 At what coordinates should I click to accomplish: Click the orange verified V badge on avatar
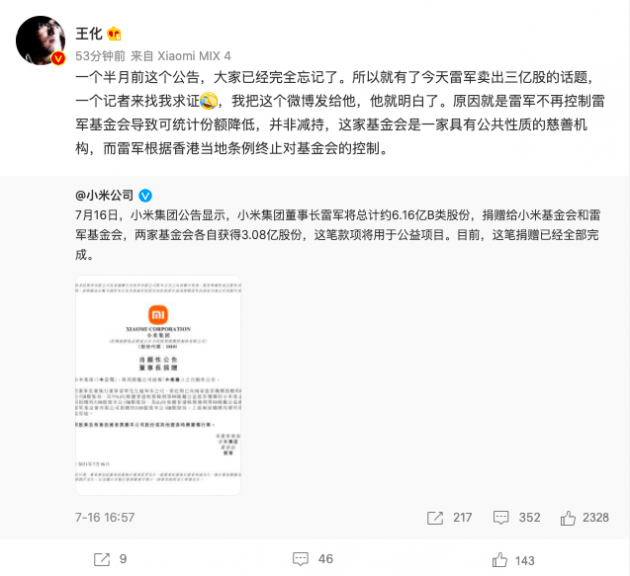(58, 59)
